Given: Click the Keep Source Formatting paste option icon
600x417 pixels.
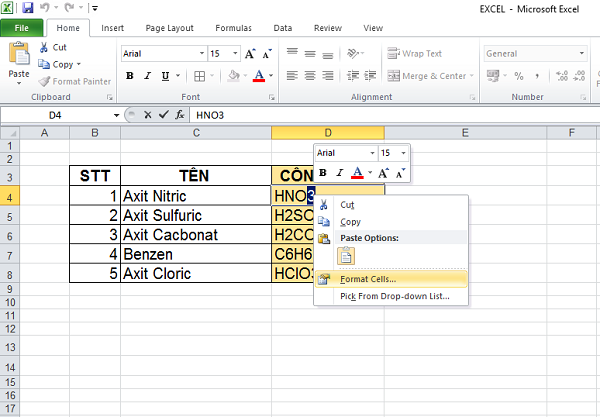Looking at the screenshot, I should point(346,255).
